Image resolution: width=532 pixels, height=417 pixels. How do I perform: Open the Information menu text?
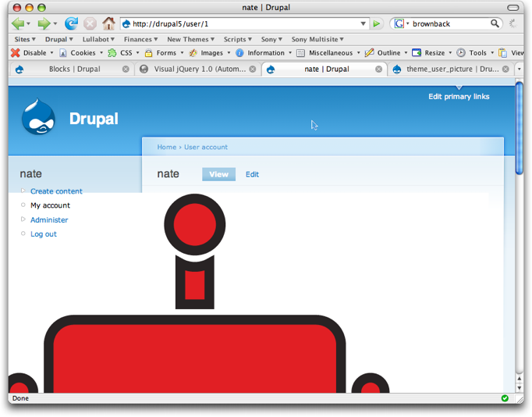point(266,53)
